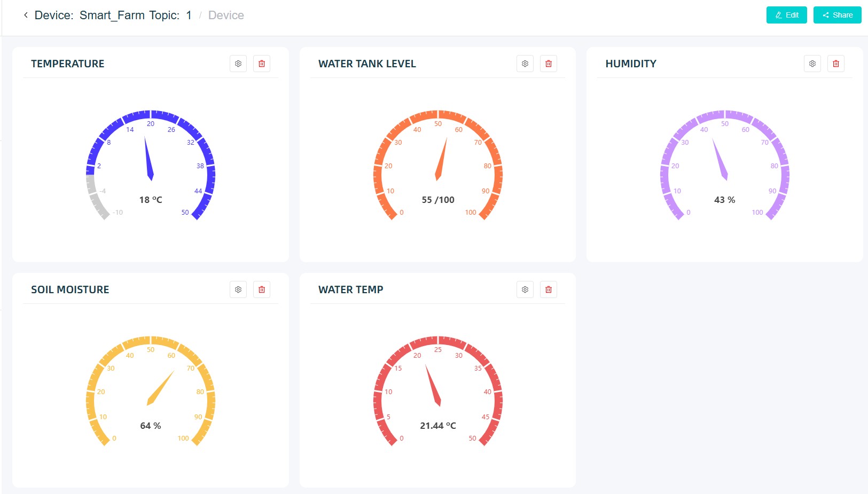Open settings for WATER TANK LEVEL widget
The height and width of the screenshot is (494, 868).
click(525, 64)
